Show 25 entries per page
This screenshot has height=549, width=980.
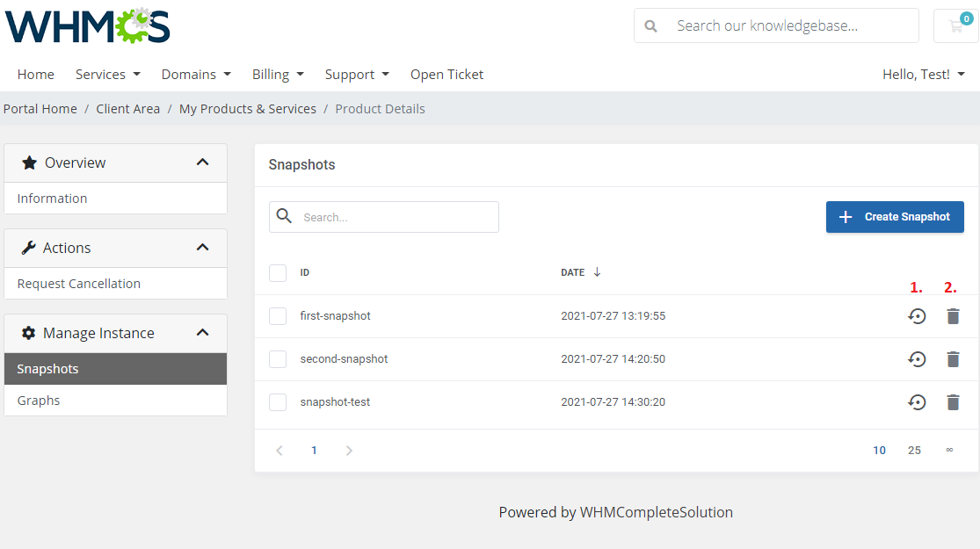pos(914,451)
